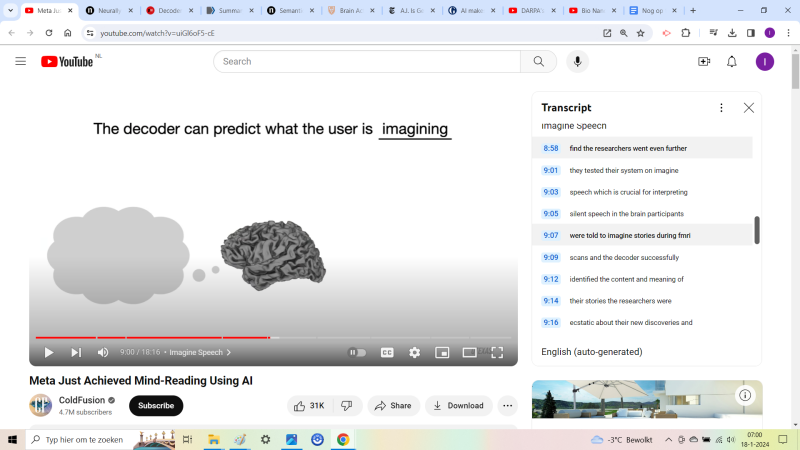The width and height of the screenshot is (800, 450).
Task: Click the YouTube search field
Action: click(x=366, y=61)
